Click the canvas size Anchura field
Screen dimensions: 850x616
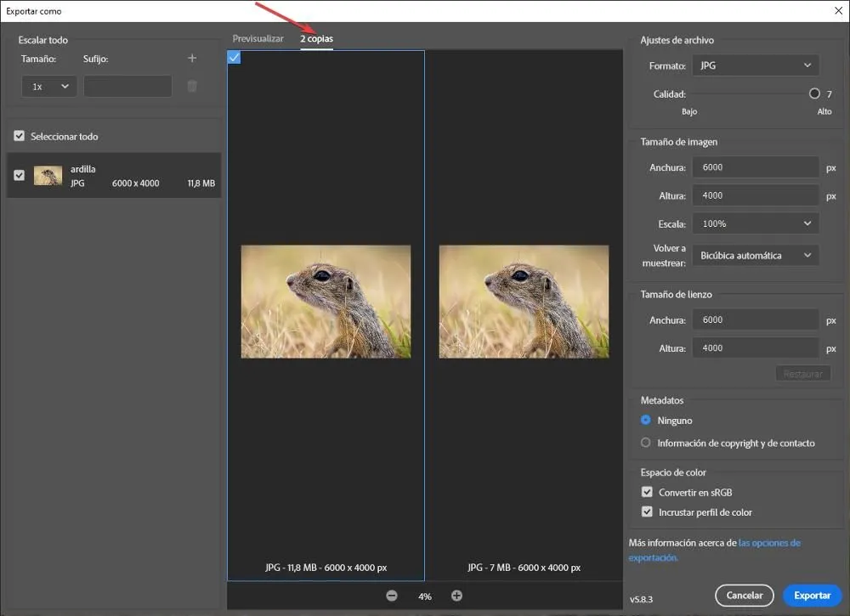756,320
